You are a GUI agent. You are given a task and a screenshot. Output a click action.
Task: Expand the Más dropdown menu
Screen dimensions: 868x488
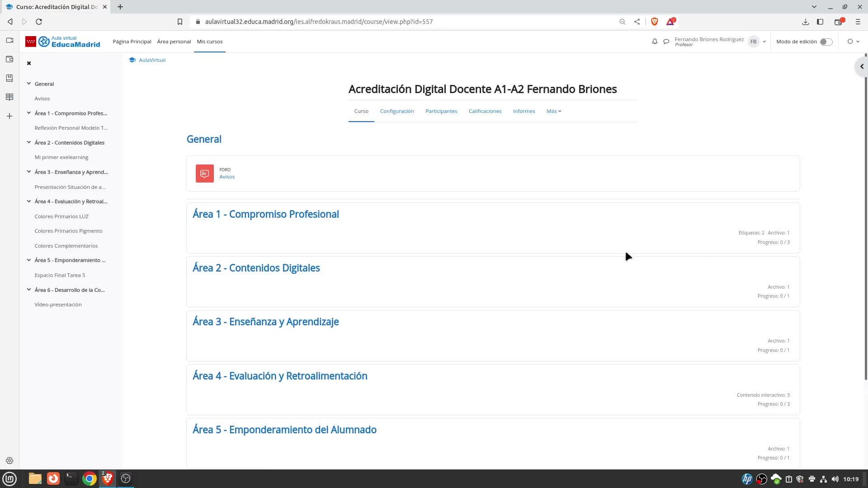553,111
